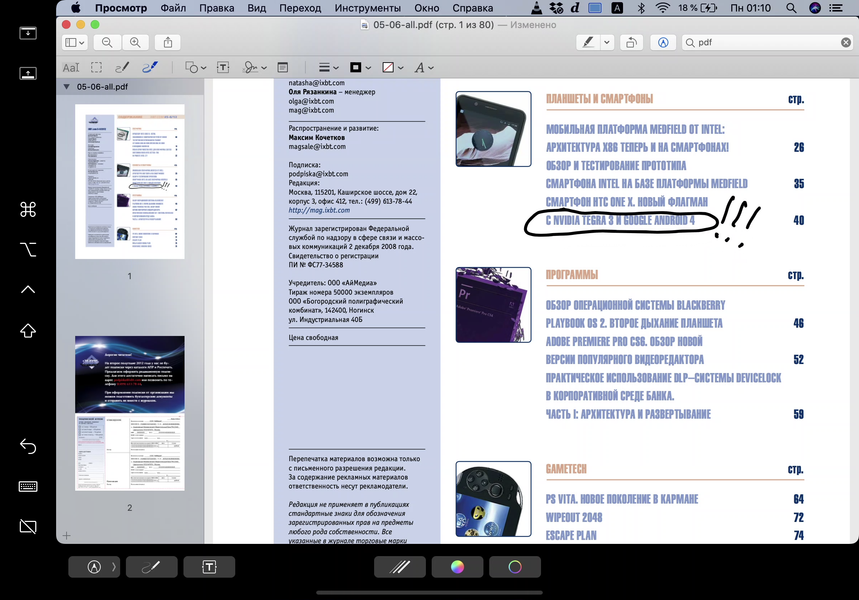Open the http://mag.ixbt.com link
This screenshot has height=600, width=859.
coord(319,210)
